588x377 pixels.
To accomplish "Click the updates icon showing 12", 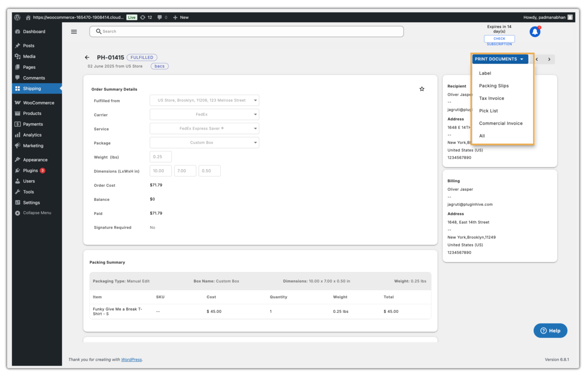I will (x=146, y=17).
